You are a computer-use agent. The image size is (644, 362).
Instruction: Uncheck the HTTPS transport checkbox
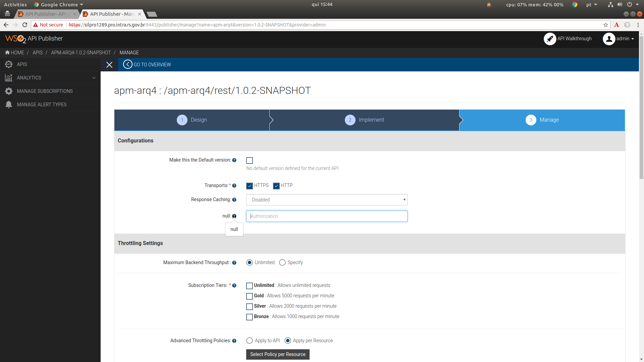[x=250, y=186]
